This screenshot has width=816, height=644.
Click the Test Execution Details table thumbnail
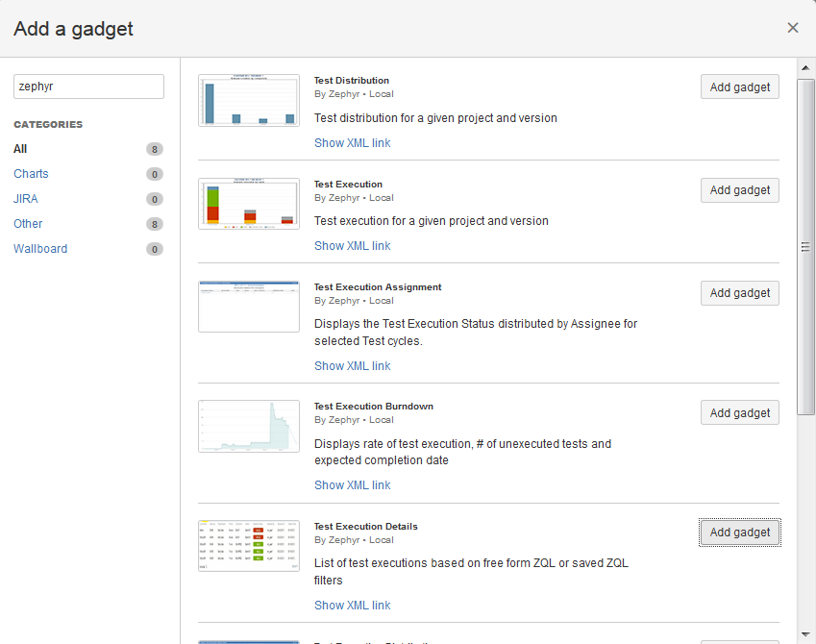tap(249, 546)
